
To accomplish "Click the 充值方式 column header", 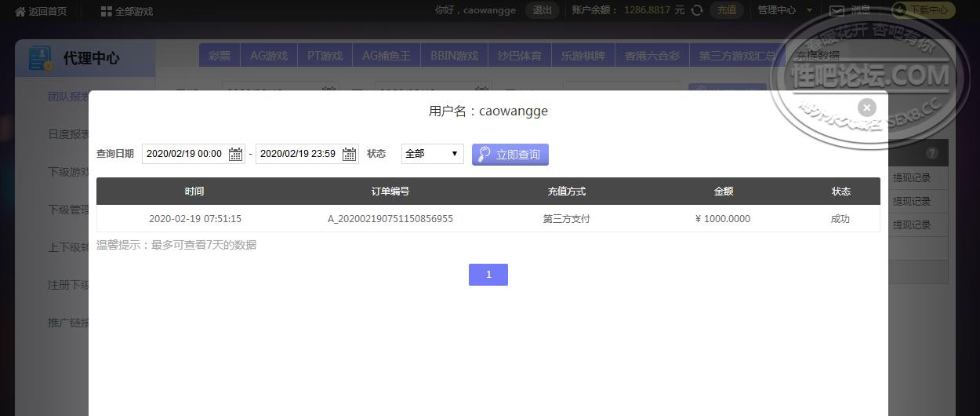I will pyautogui.click(x=567, y=192).
